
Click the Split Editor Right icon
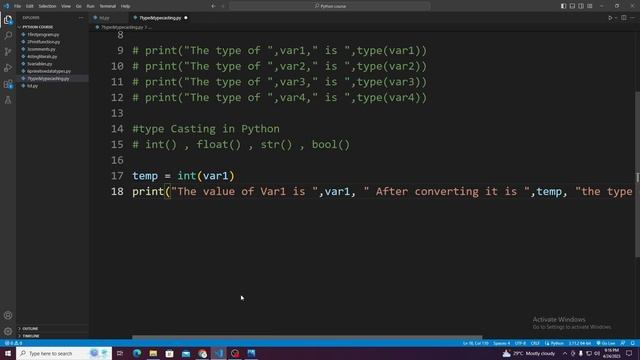624,18
